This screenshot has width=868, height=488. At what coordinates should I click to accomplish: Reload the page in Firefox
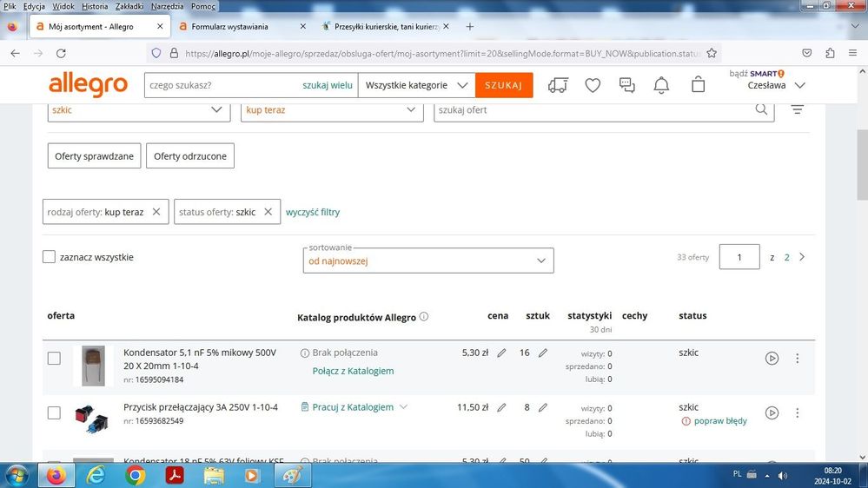(x=61, y=53)
